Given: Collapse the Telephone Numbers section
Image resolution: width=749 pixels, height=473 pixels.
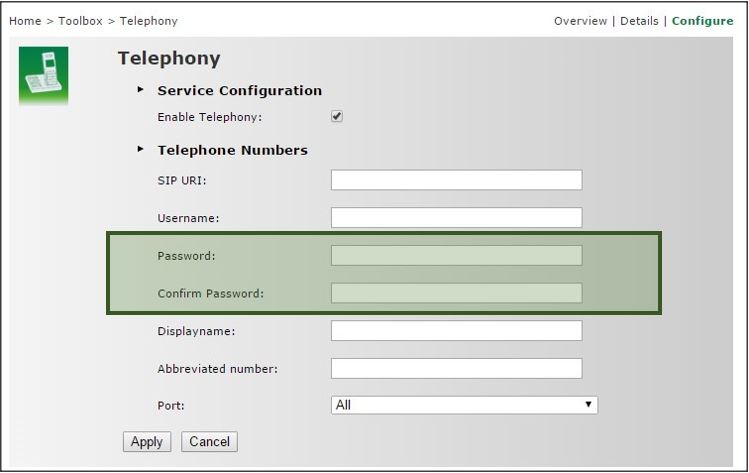Looking at the screenshot, I should click(141, 150).
